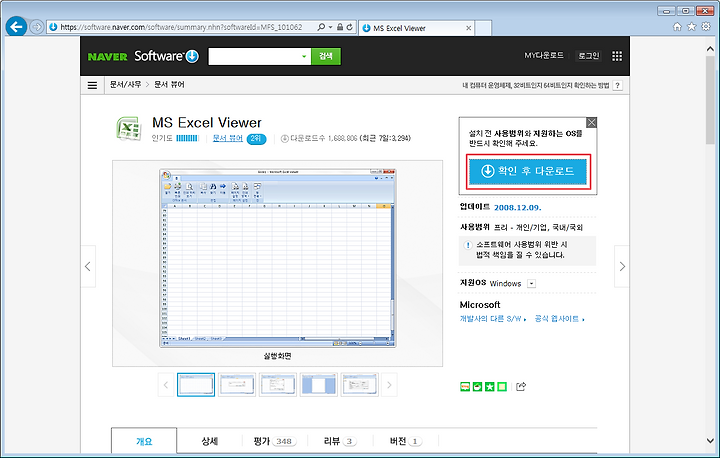720x458 pixels.
Task: Click the large Excel Viewer preview image
Action: [x=278, y=258]
